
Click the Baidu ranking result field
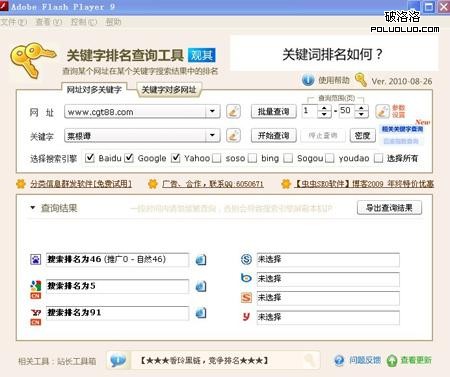click(117, 259)
